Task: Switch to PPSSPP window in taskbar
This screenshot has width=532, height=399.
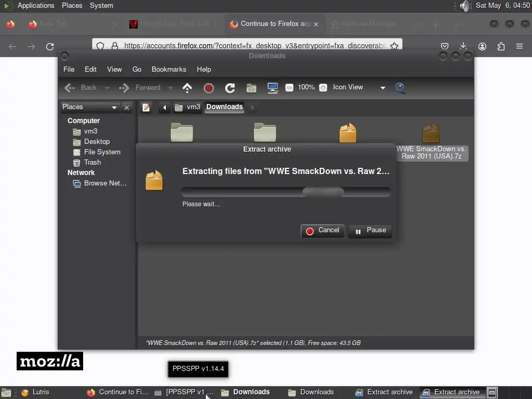Action: pyautogui.click(x=184, y=393)
